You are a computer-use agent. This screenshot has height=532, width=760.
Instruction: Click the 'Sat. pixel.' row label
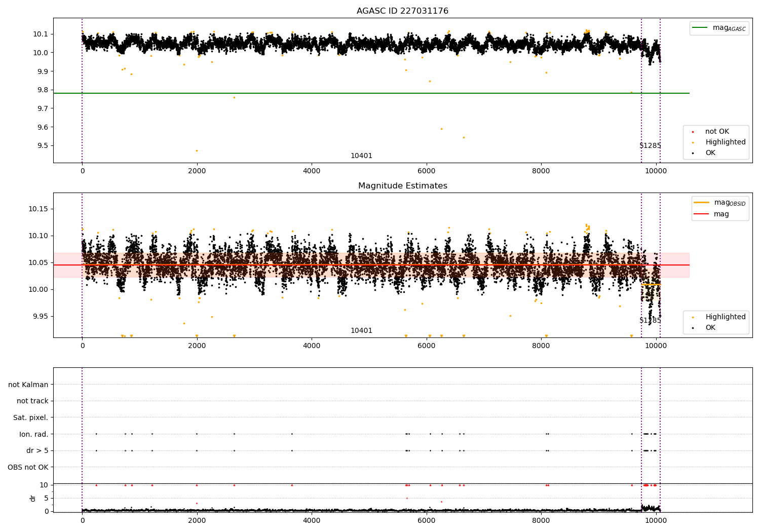point(30,418)
